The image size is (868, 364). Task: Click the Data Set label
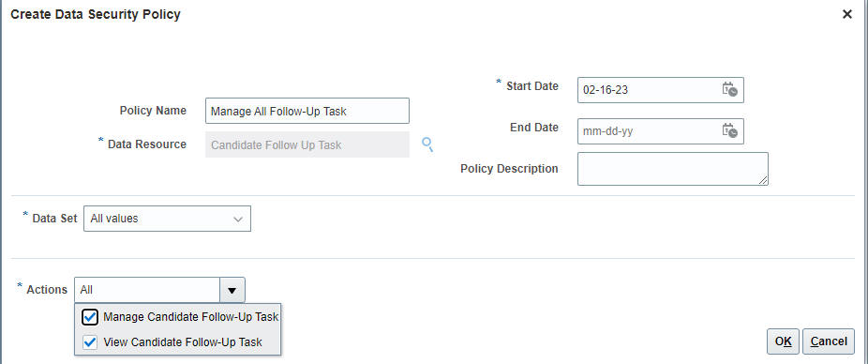[54, 219]
